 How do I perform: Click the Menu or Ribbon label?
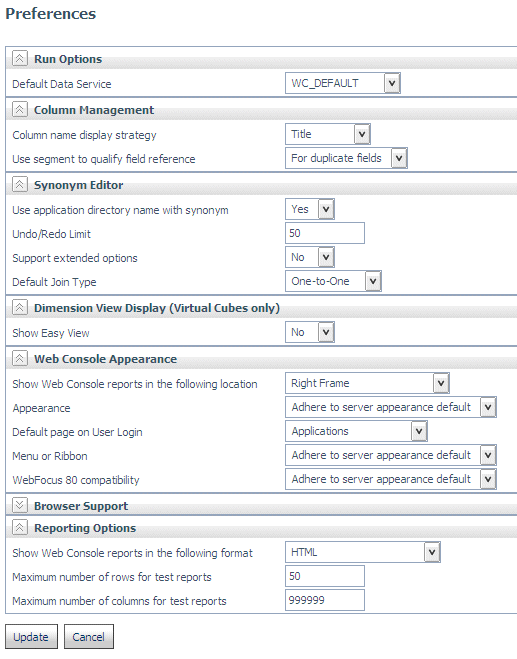tap(50, 456)
